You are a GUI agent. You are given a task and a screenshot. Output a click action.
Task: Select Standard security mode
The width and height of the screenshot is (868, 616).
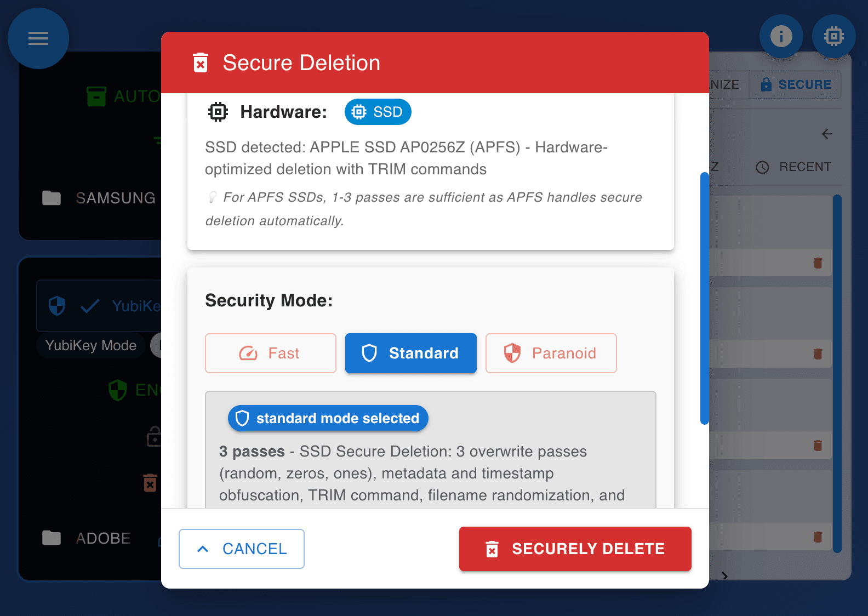(x=410, y=353)
